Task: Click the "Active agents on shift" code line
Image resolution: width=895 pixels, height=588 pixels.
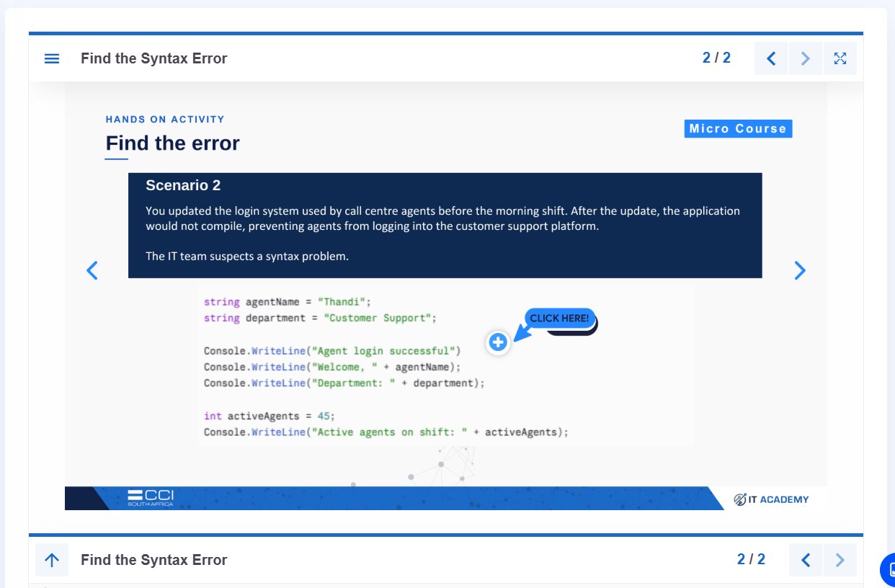Action: pos(386,432)
